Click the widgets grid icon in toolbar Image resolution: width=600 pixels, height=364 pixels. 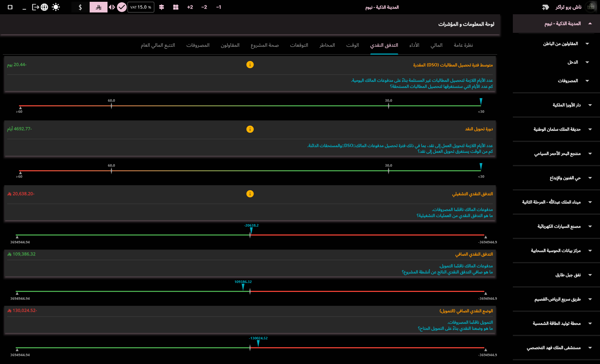click(176, 7)
